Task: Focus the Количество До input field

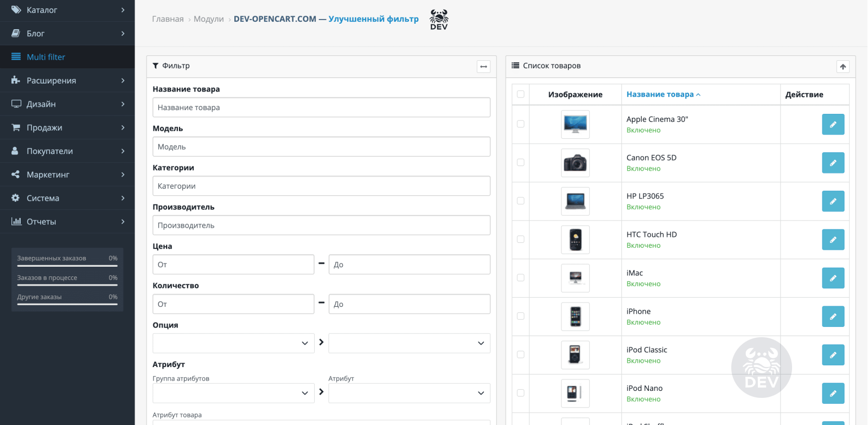Action: [x=410, y=304]
